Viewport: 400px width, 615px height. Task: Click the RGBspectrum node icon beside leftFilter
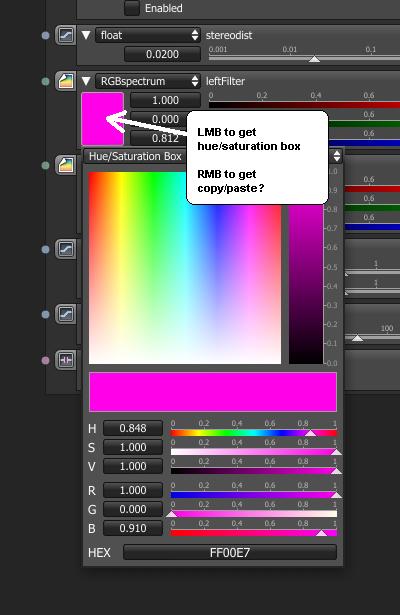[65, 81]
